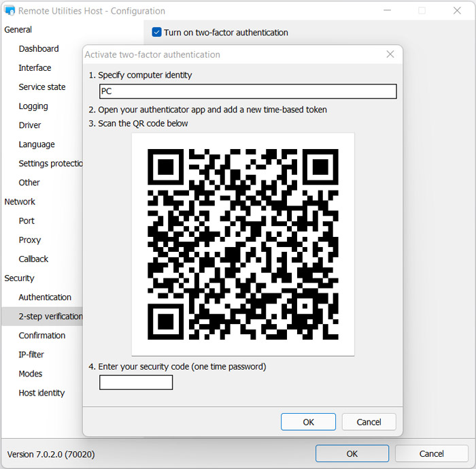The width and height of the screenshot is (476, 469).
Task: Open the Host identity page
Action: [x=41, y=393]
